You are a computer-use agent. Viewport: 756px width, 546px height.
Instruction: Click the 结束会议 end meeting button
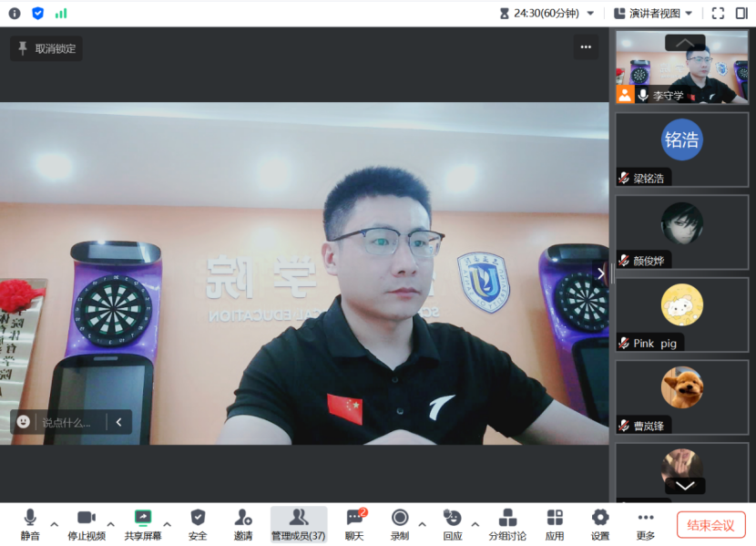point(710,525)
